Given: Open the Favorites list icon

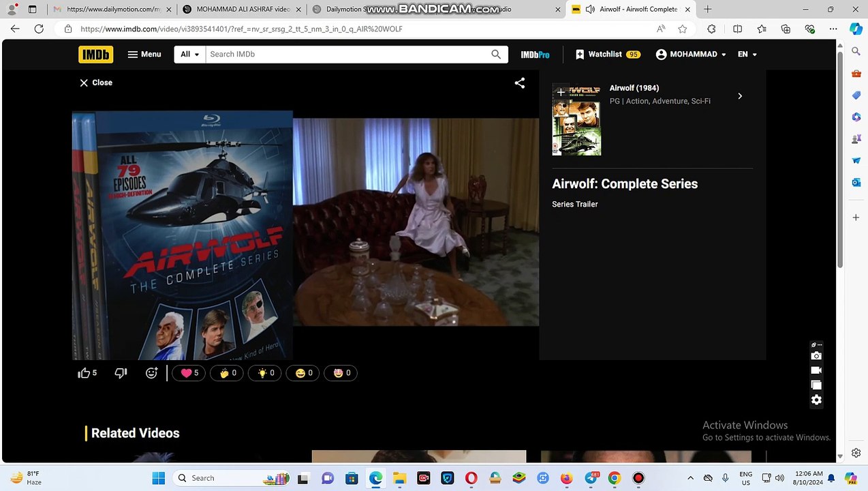Looking at the screenshot, I should click(x=762, y=29).
